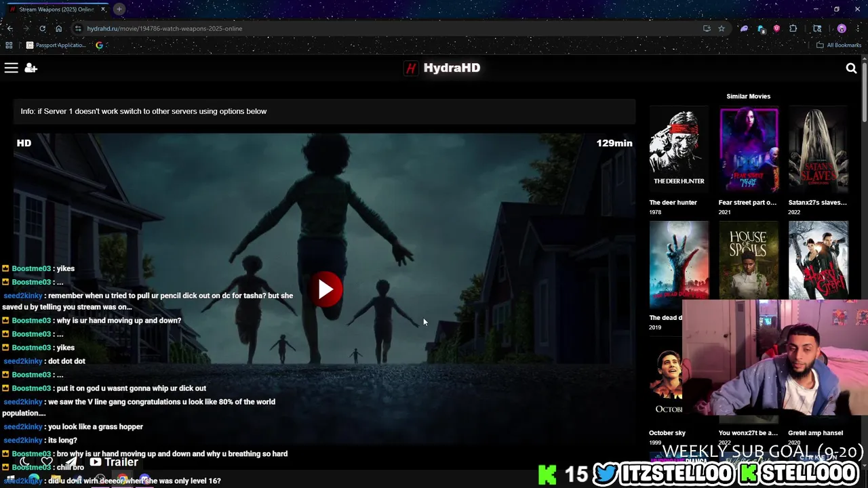Click the HydraHD logo
The width and height of the screenshot is (868, 488).
442,68
